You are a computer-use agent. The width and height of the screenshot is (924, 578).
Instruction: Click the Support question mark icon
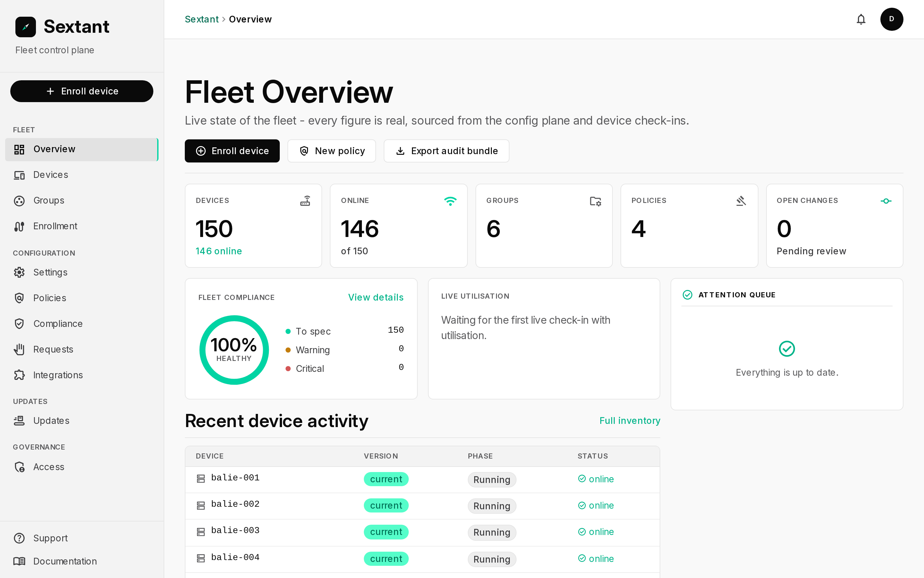click(x=19, y=538)
